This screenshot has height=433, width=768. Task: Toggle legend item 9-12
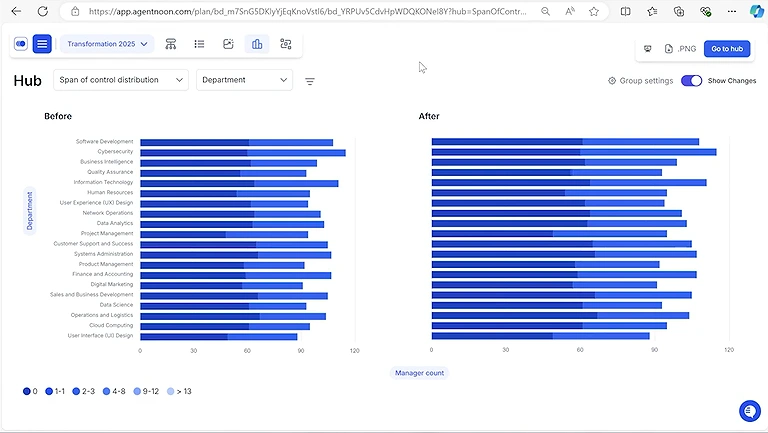coord(146,391)
